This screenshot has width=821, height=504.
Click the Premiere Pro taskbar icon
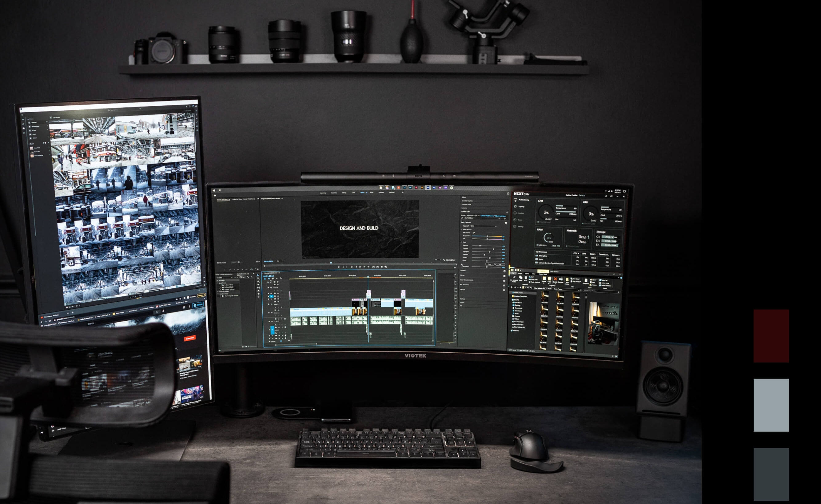click(428, 188)
